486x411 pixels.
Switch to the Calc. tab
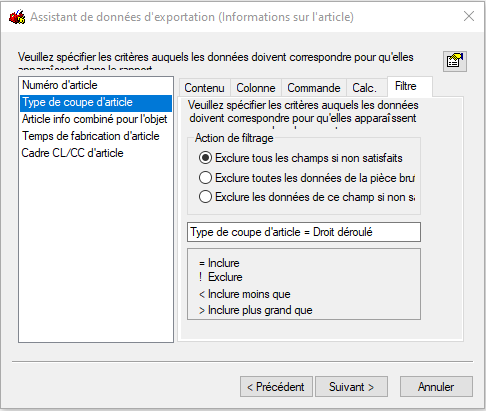pos(366,88)
